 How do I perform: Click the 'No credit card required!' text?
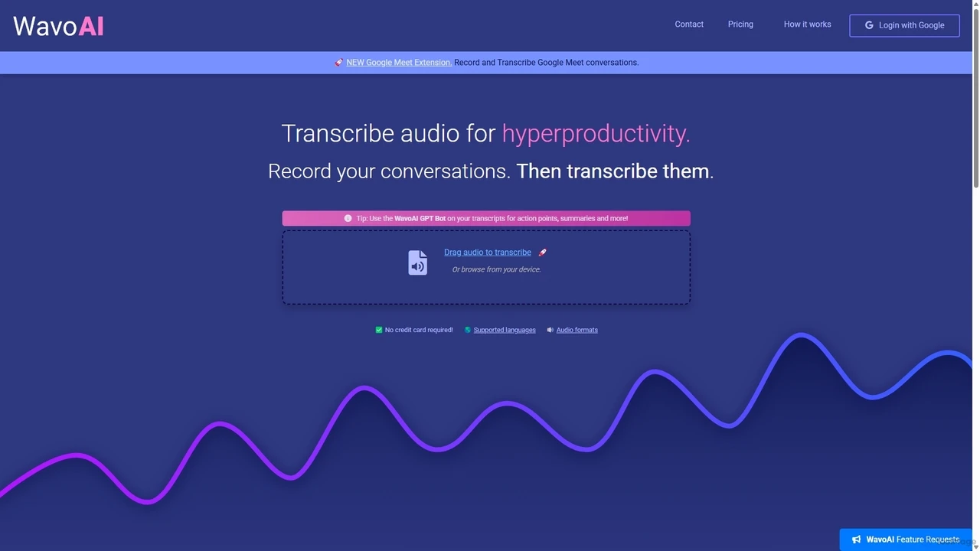(419, 330)
